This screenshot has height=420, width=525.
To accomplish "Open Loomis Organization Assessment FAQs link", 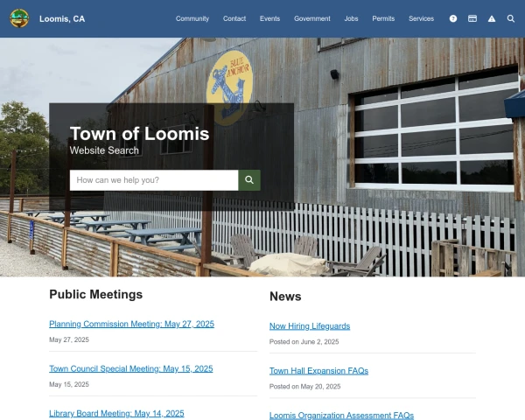I will tap(341, 416).
